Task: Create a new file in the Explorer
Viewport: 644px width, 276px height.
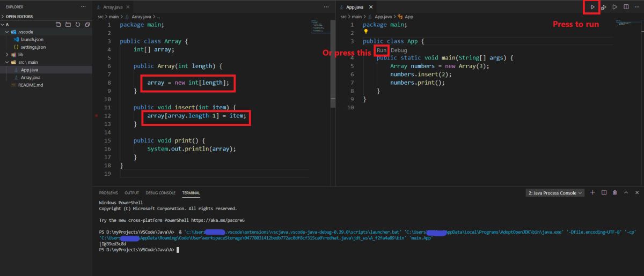Action: click(x=58, y=25)
